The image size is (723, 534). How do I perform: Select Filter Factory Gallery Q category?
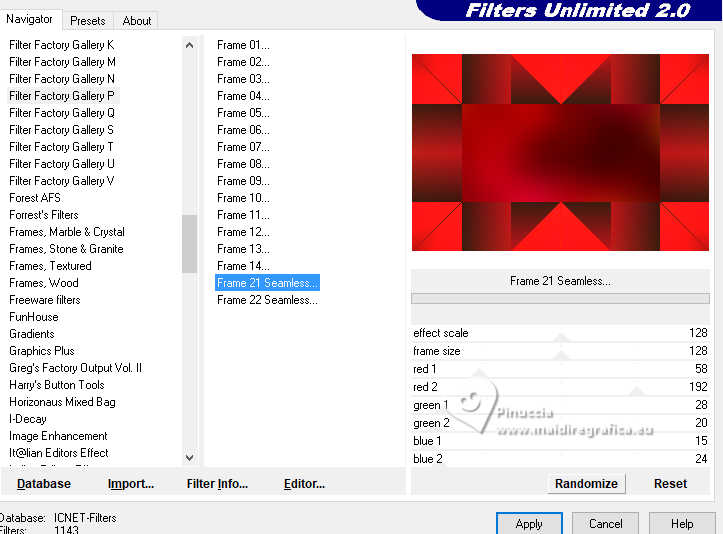(x=62, y=113)
